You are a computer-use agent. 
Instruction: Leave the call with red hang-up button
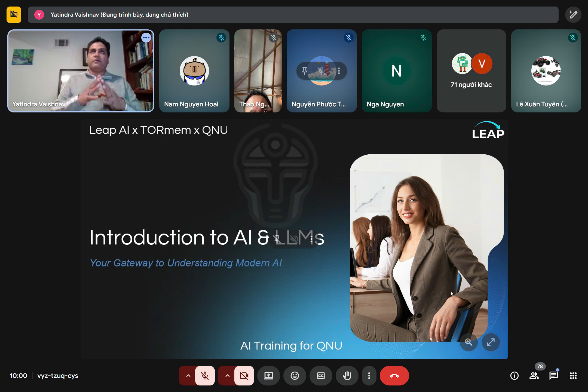pyautogui.click(x=394, y=376)
